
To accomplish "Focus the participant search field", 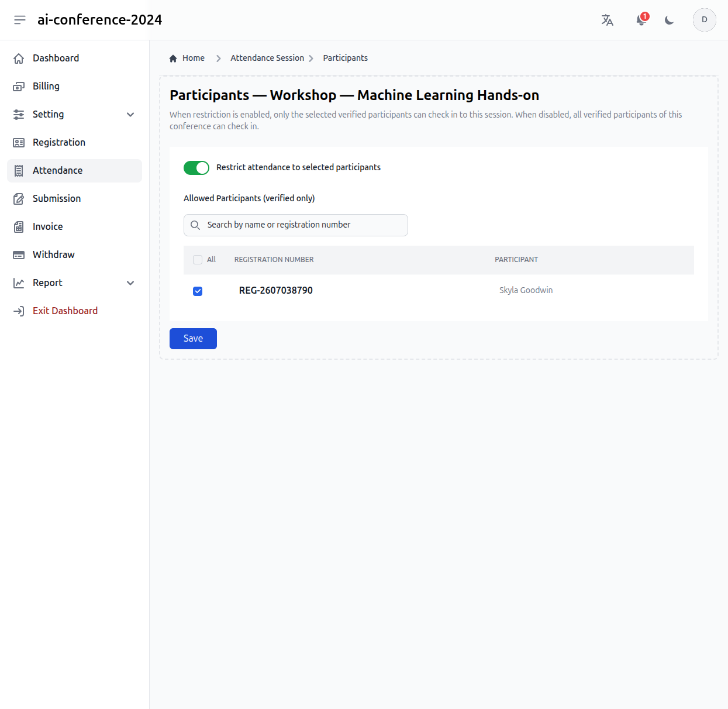I will pos(296,225).
